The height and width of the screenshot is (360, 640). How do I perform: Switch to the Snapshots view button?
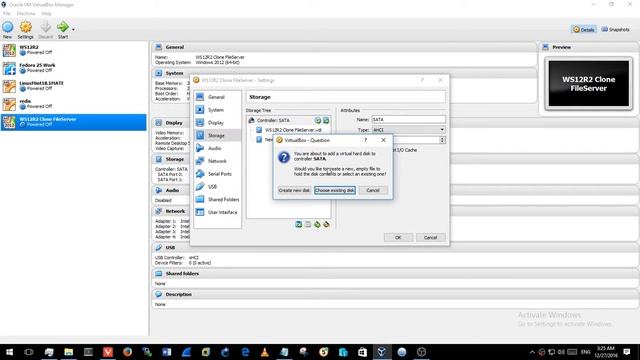615,29
